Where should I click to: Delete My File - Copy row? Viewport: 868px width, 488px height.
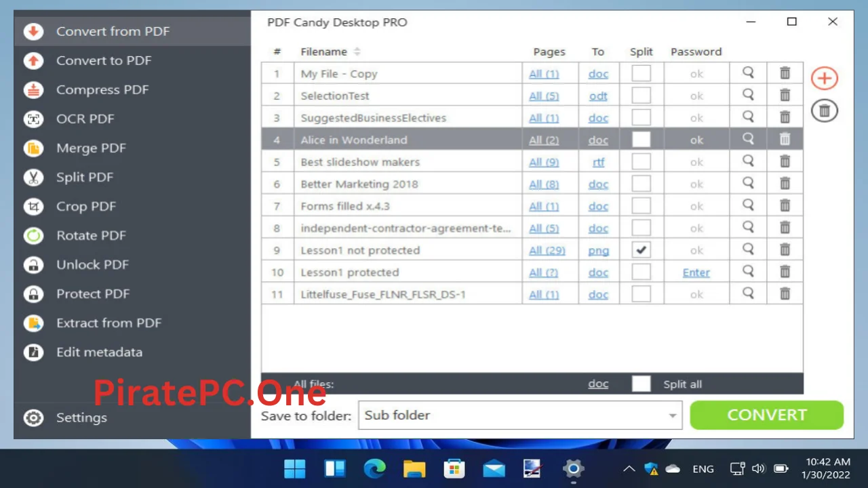[x=785, y=73]
